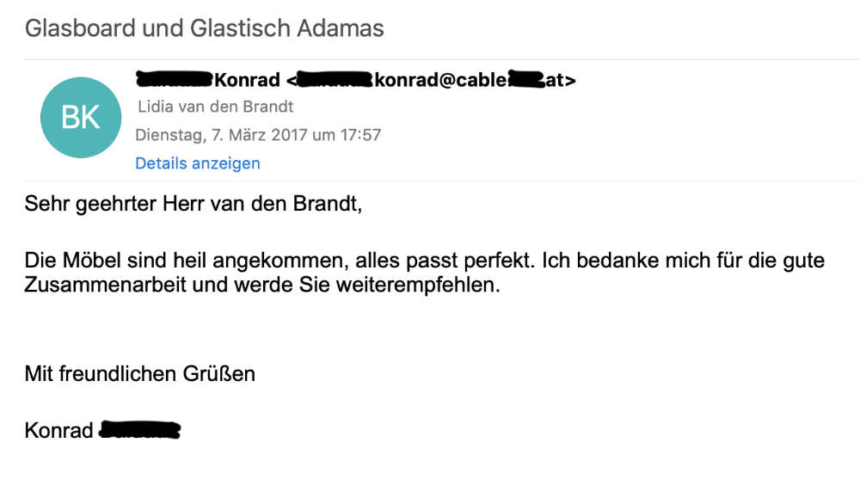This screenshot has height=504, width=860.
Task: Click the redacted surname in the signature
Action: tap(139, 430)
